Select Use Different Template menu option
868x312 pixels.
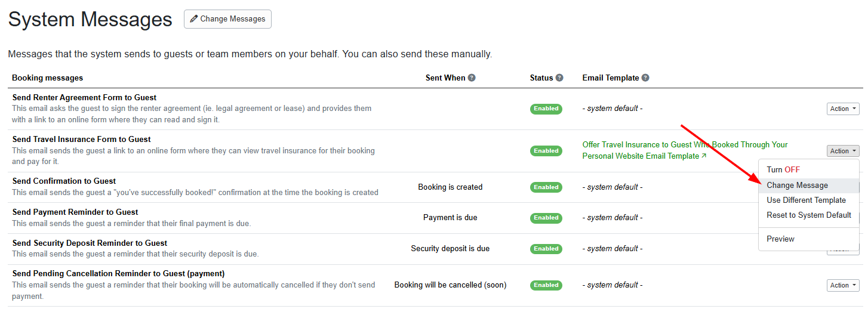[x=806, y=200]
